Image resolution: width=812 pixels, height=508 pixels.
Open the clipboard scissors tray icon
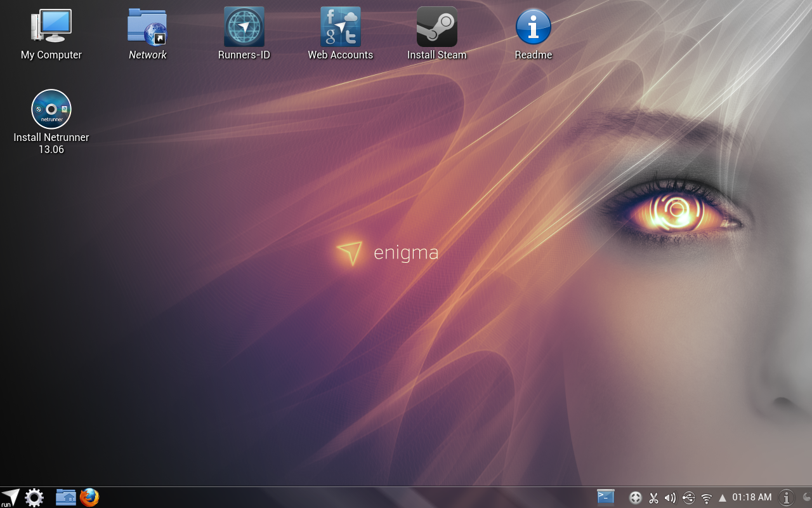tap(653, 498)
